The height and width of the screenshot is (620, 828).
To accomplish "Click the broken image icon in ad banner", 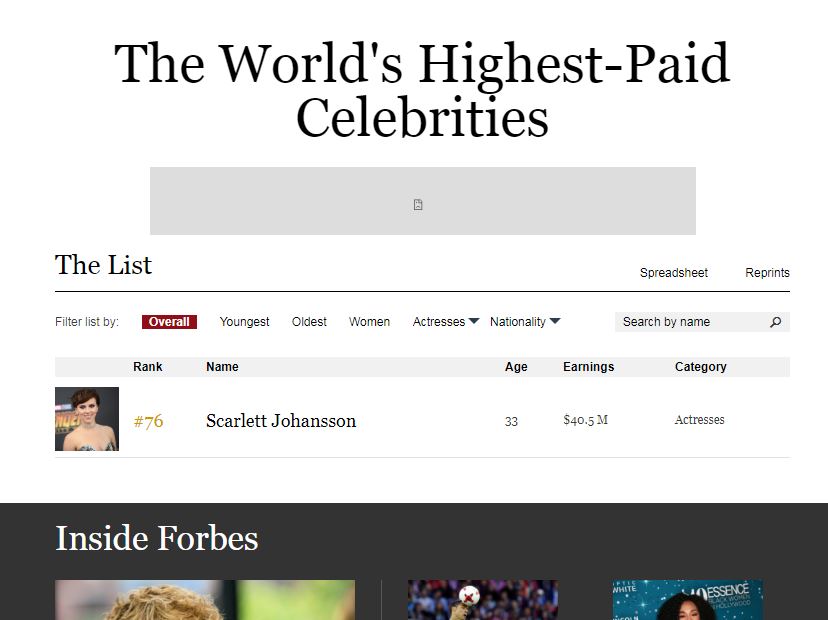I will (418, 205).
